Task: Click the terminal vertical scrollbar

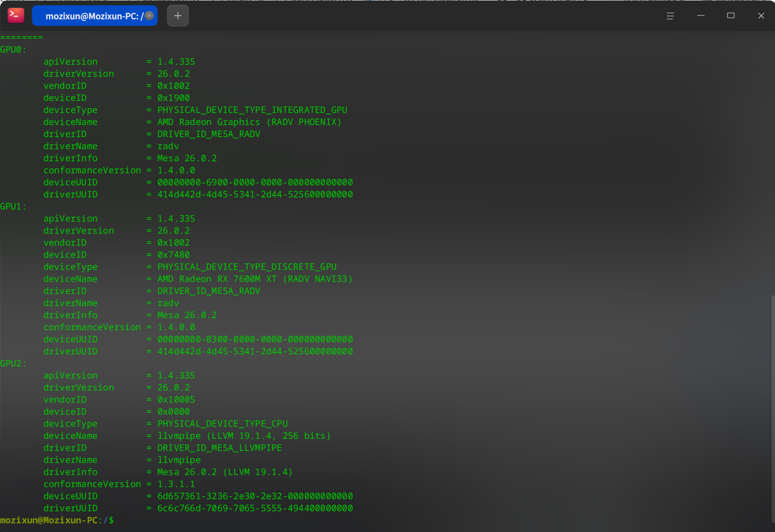Action: coord(772,408)
